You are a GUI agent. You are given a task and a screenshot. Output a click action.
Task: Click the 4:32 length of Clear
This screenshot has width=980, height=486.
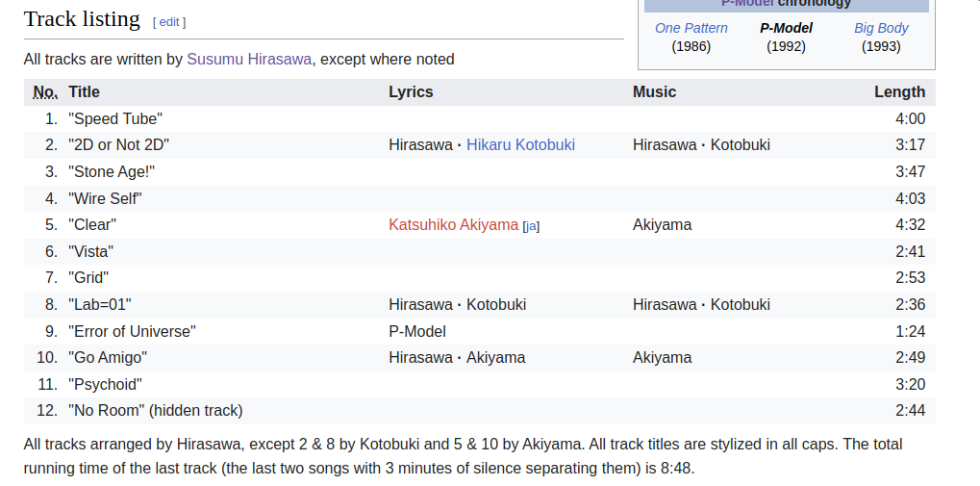pos(910,224)
